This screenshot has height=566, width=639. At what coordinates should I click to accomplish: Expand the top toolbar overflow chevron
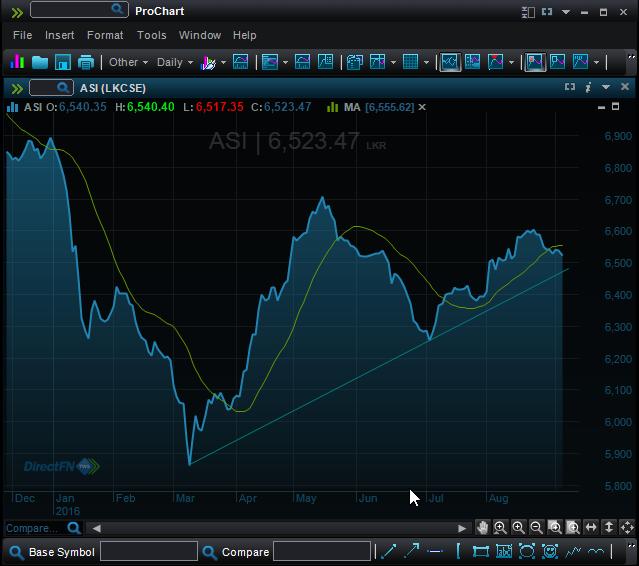(631, 57)
